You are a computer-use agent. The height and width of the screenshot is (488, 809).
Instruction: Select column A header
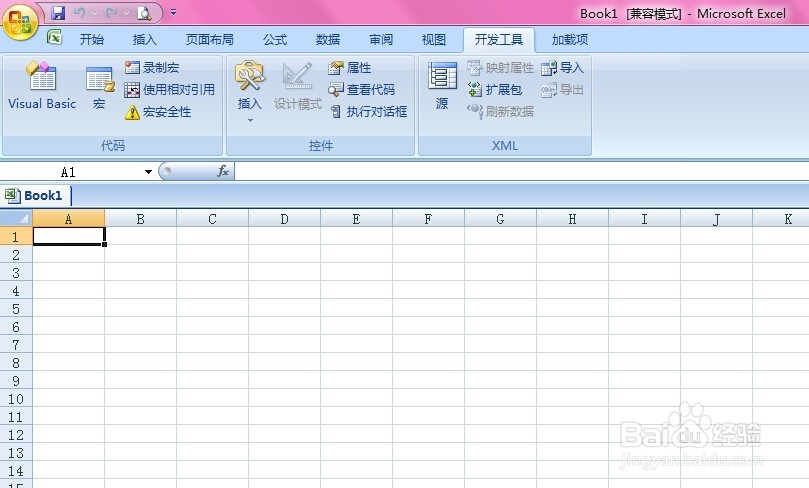click(69, 219)
